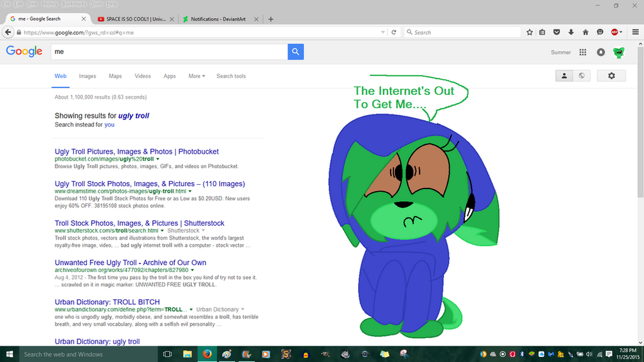This screenshot has height=362, width=644.
Task: Open the Search tools option
Action: coord(231,76)
